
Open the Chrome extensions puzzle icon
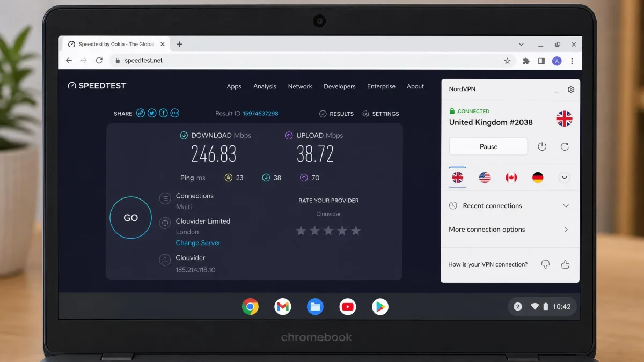526,61
